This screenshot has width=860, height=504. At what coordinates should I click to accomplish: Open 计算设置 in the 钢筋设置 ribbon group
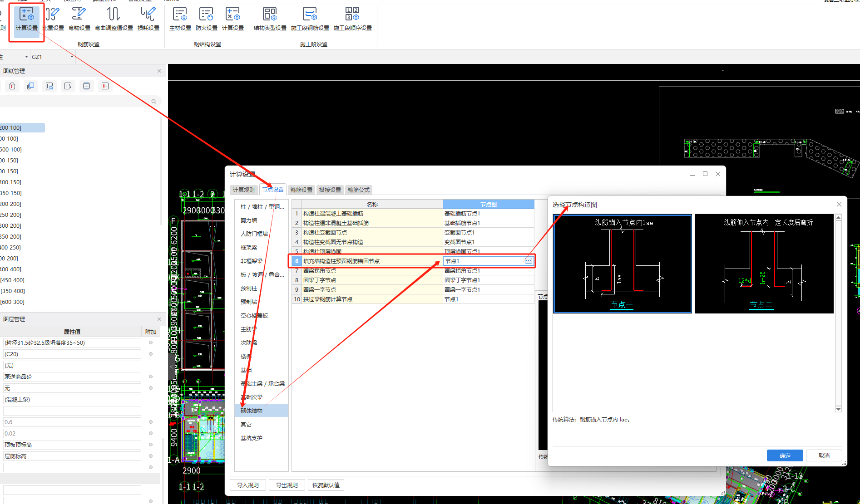coord(27,19)
